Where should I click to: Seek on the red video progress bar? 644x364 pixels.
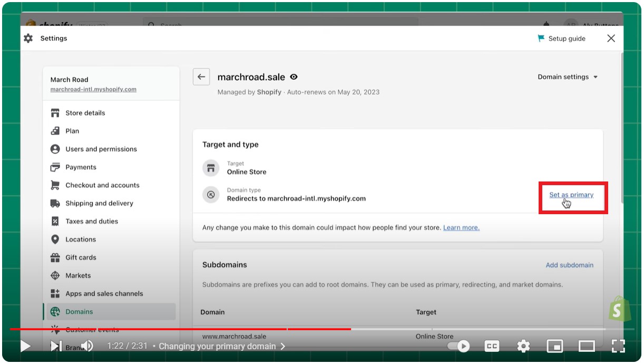coord(211,329)
